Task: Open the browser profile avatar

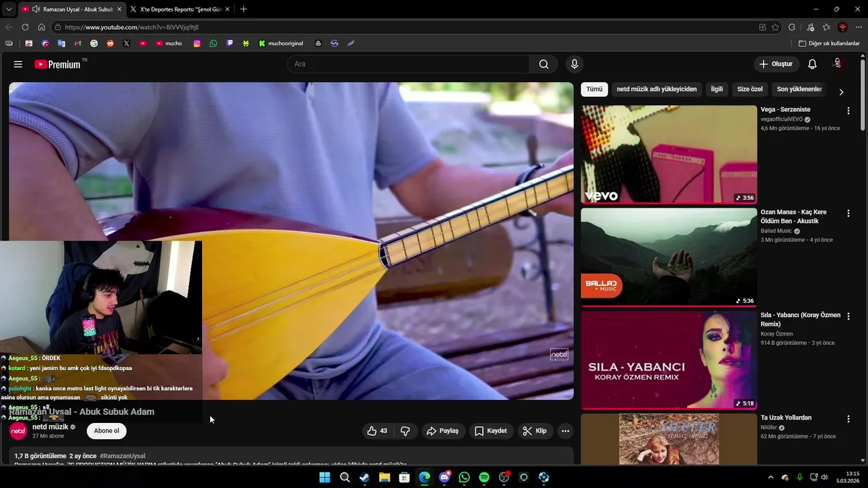Action: pos(843,27)
